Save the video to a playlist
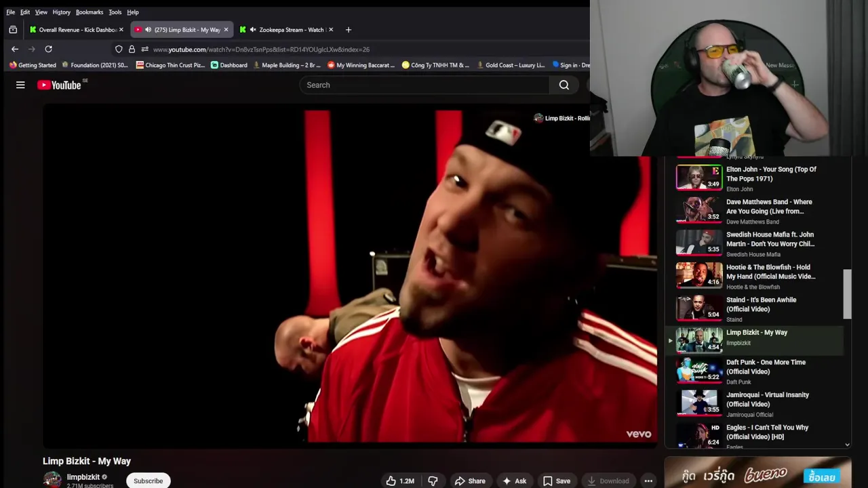Image resolution: width=868 pixels, height=488 pixels. (x=556, y=481)
